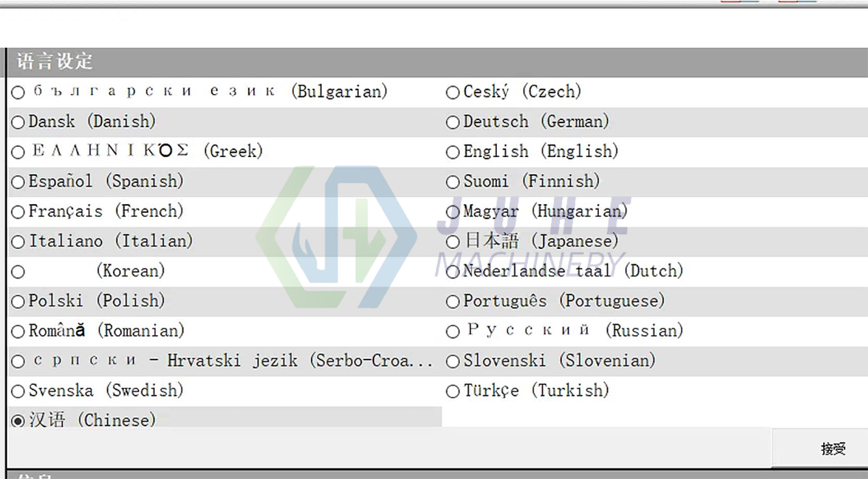Viewport: 868px width, 479px height.
Task: Choose Nederlandse taal (Dutch) language
Action: (452, 271)
